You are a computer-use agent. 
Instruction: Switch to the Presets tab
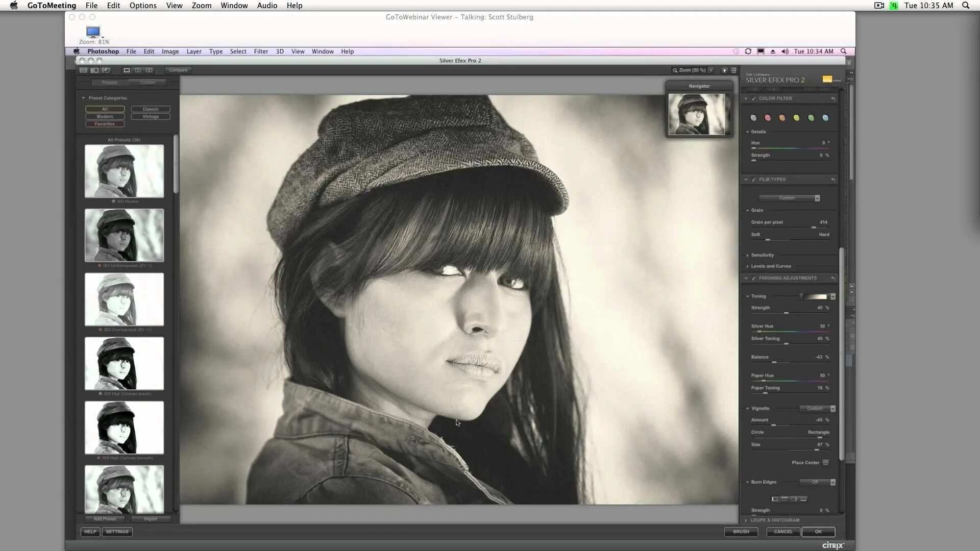click(x=110, y=83)
